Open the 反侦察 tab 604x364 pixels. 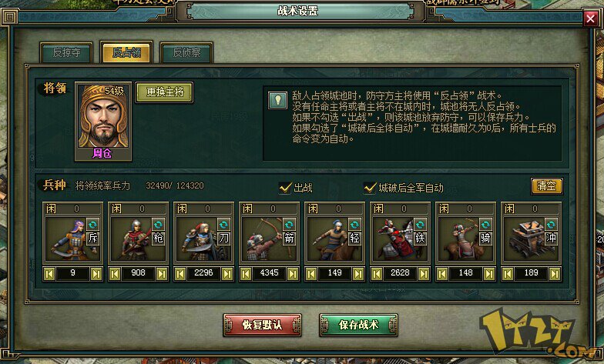186,52
